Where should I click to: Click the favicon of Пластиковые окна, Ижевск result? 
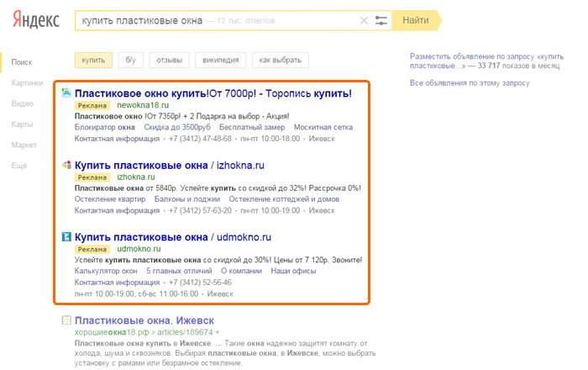point(66,320)
